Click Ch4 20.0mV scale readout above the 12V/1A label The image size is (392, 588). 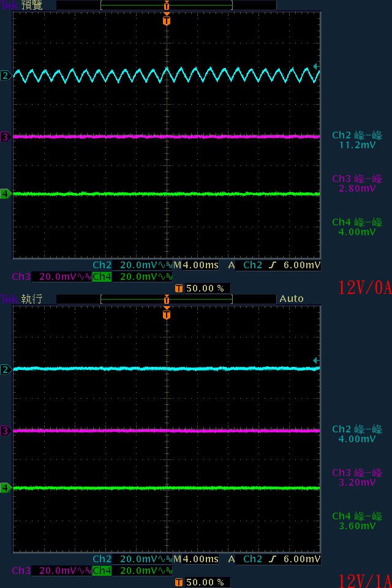(x=133, y=571)
